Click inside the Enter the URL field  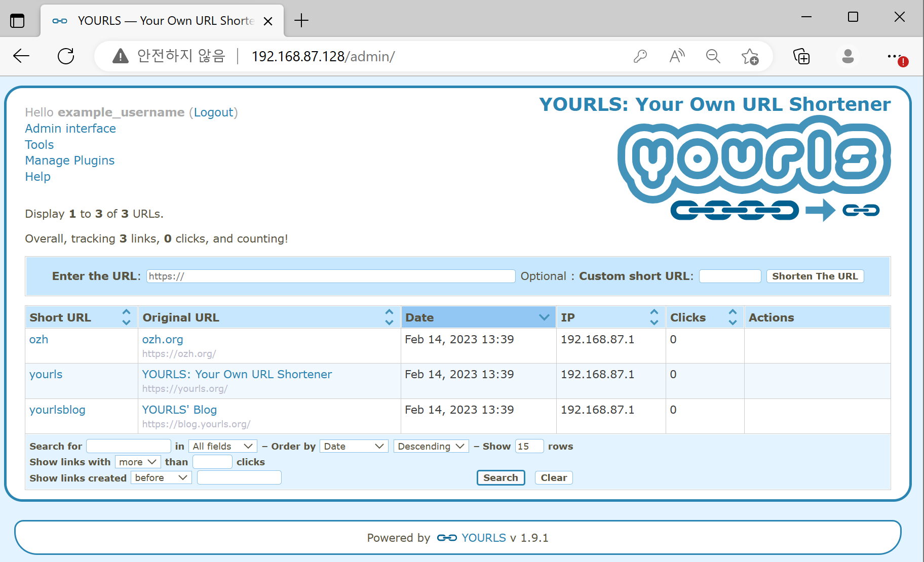click(x=329, y=276)
